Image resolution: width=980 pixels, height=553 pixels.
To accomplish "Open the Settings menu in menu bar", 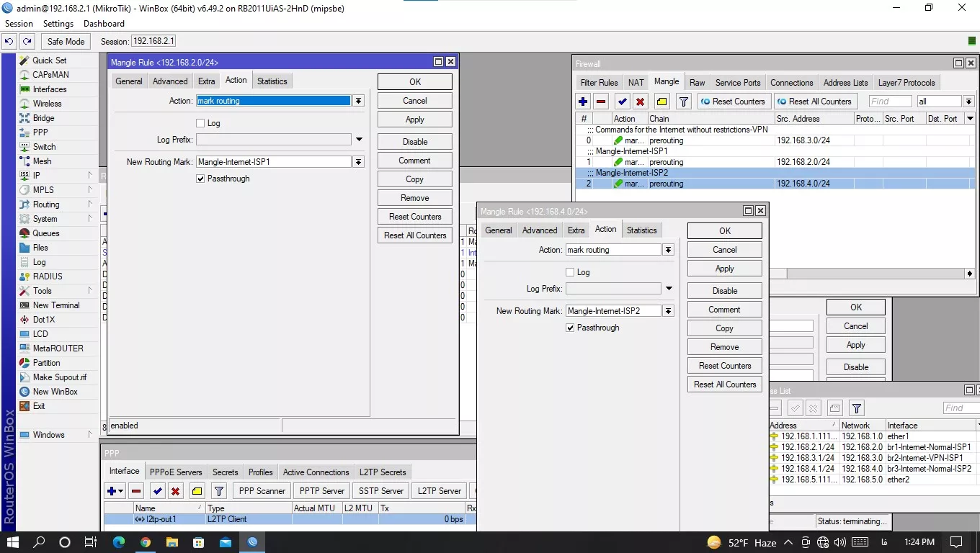I will point(58,24).
